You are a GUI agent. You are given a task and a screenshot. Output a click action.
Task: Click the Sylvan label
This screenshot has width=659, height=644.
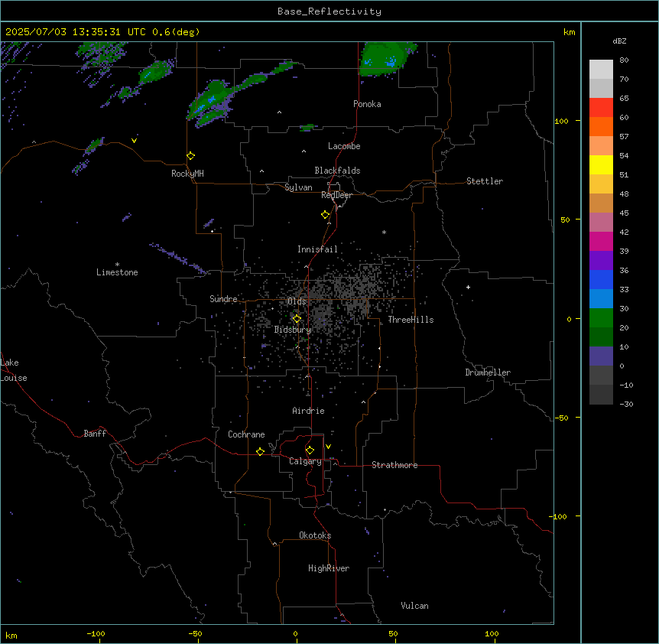[x=298, y=187]
